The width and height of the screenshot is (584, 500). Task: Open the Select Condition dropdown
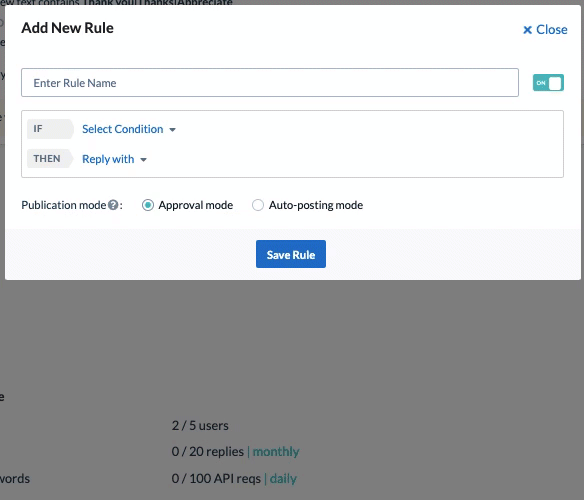tap(129, 129)
